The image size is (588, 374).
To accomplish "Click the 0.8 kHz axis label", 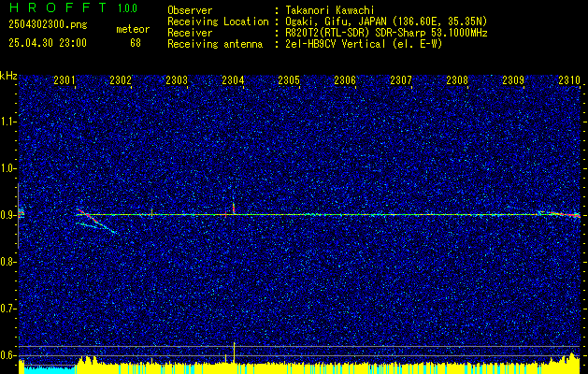I will (8, 262).
